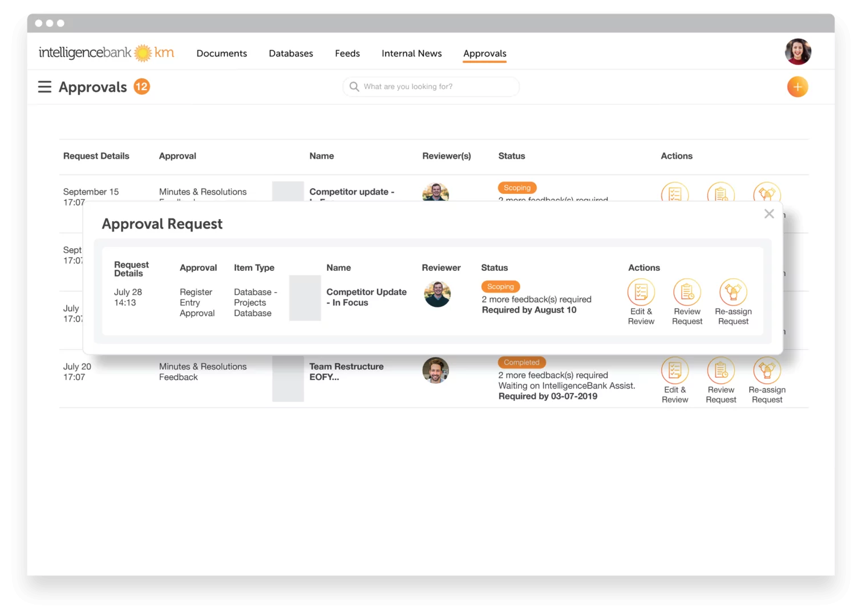Click the Approval column header in main table
Image resolution: width=862 pixels, height=616 pixels.
177,156
